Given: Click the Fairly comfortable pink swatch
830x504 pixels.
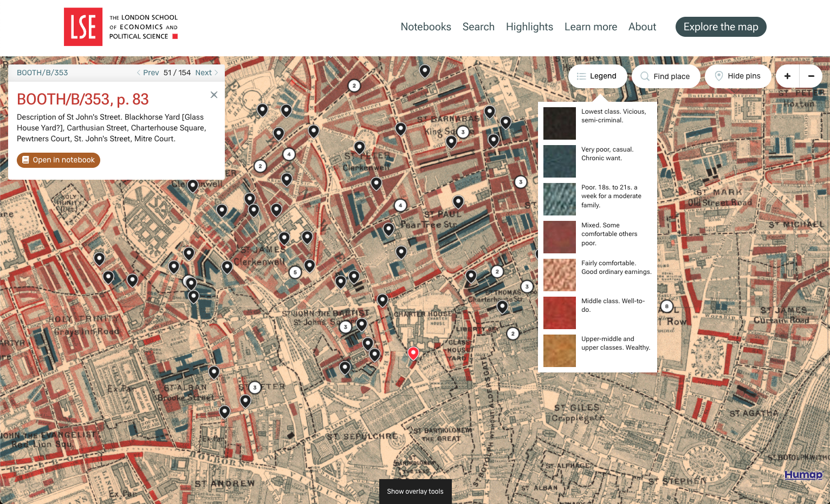Looking at the screenshot, I should coord(560,275).
